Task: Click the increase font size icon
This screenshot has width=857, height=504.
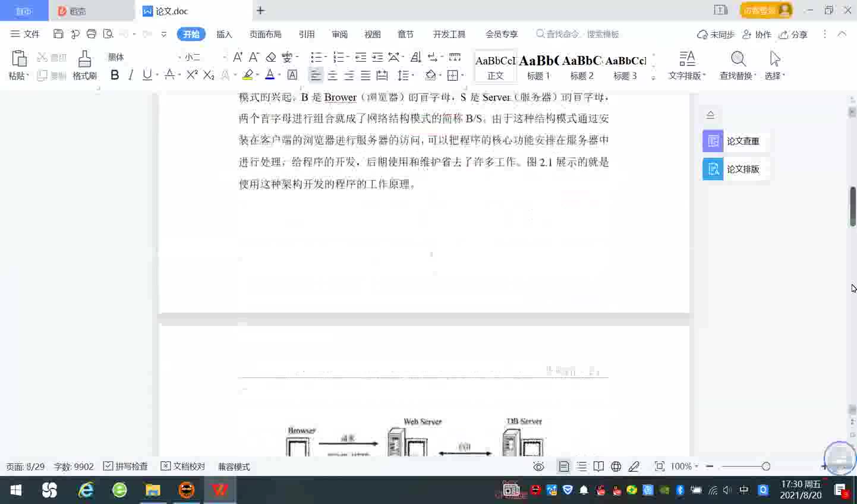Action: click(x=237, y=57)
